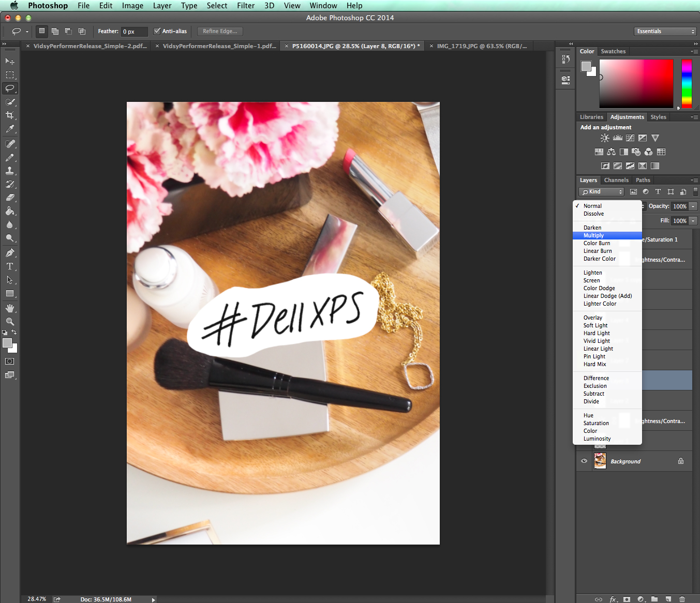This screenshot has height=603, width=700.
Task: Click the foreground color swatch in toolbox
Action: tap(7, 343)
